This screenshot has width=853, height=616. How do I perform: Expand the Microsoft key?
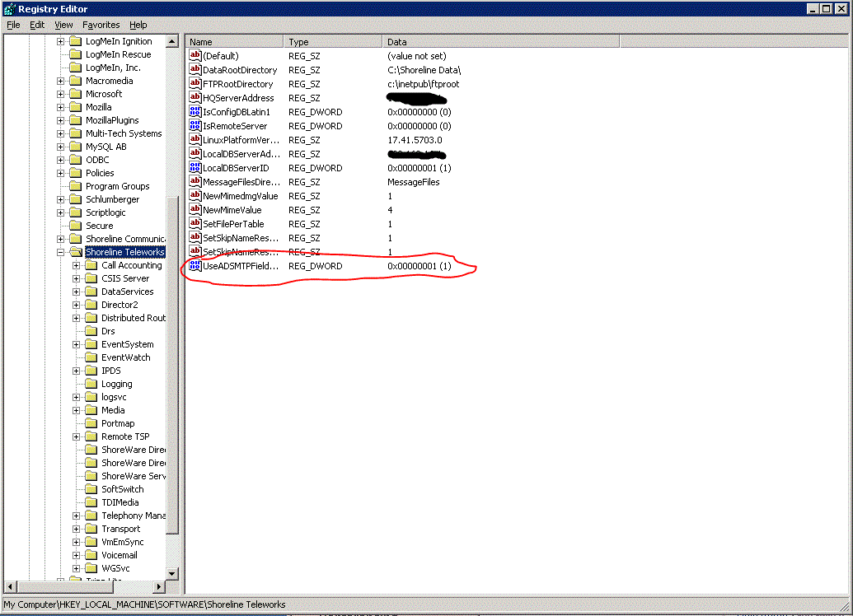click(61, 94)
